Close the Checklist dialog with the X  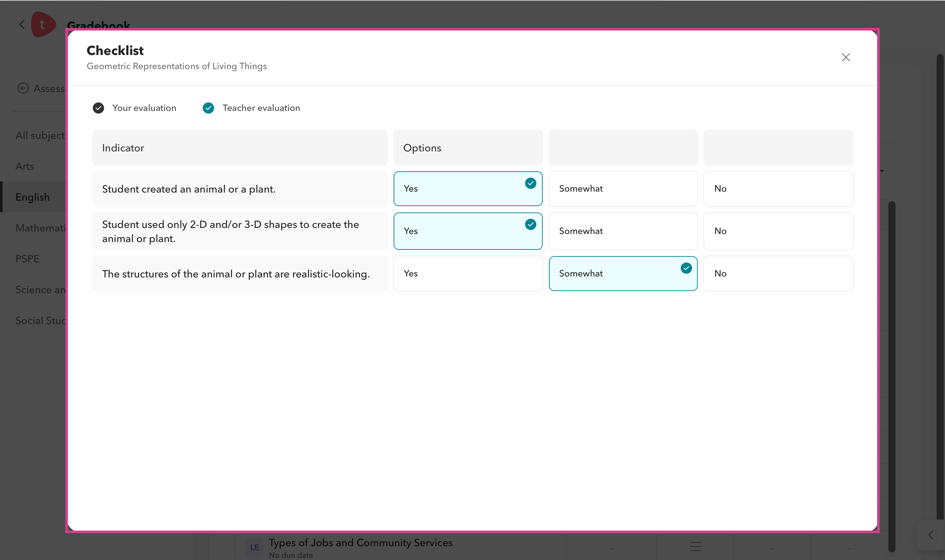(x=846, y=57)
